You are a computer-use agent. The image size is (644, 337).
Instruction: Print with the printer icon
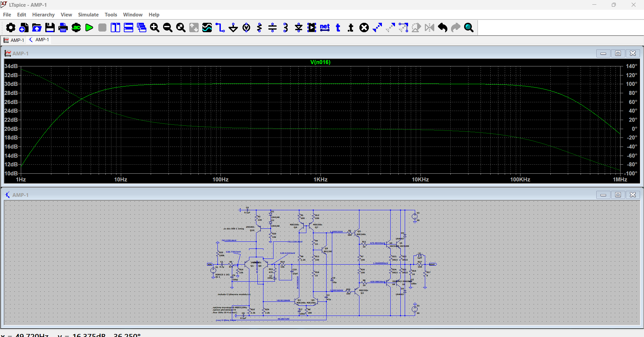pyautogui.click(x=63, y=27)
